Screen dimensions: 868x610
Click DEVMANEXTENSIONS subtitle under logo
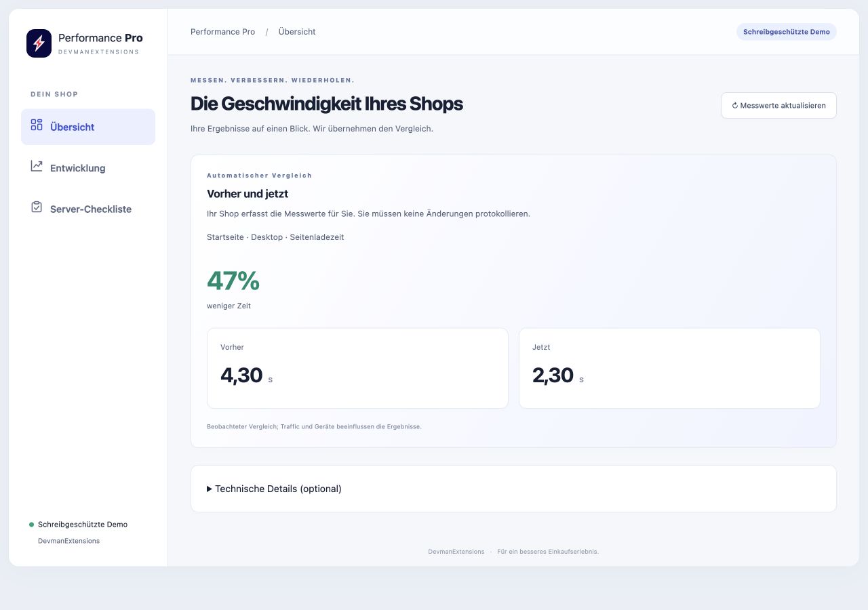pyautogui.click(x=98, y=52)
